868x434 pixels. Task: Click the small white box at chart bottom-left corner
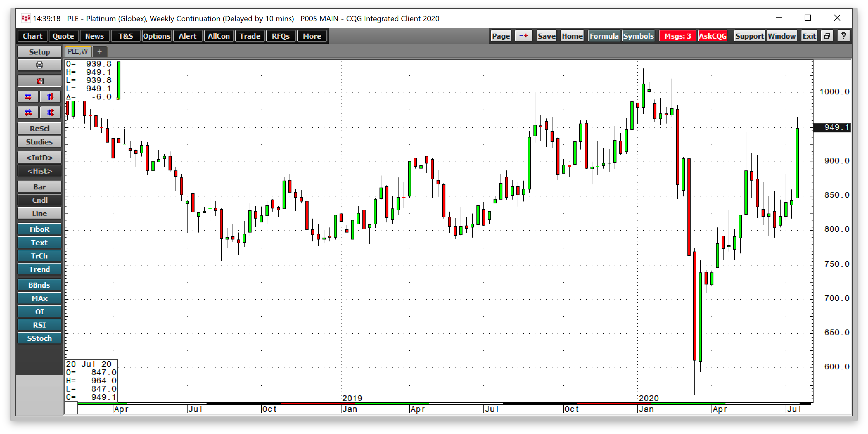coord(71,408)
